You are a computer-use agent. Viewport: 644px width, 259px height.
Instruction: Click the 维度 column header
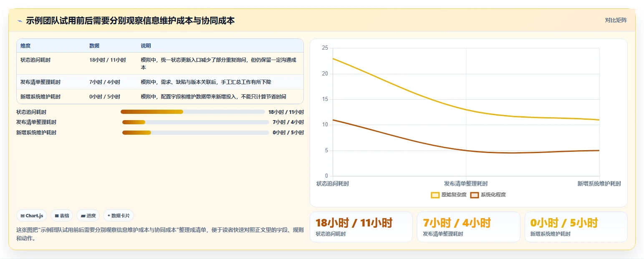pos(25,46)
